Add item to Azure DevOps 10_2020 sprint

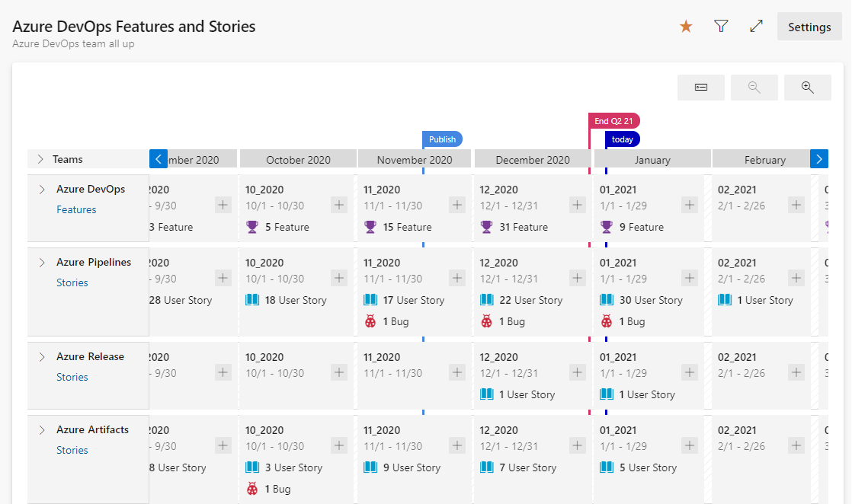coord(339,205)
